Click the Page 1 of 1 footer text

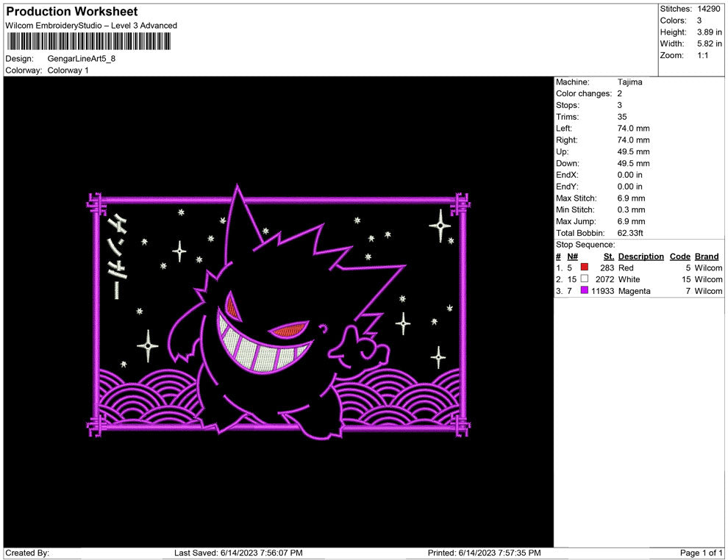pyautogui.click(x=702, y=553)
